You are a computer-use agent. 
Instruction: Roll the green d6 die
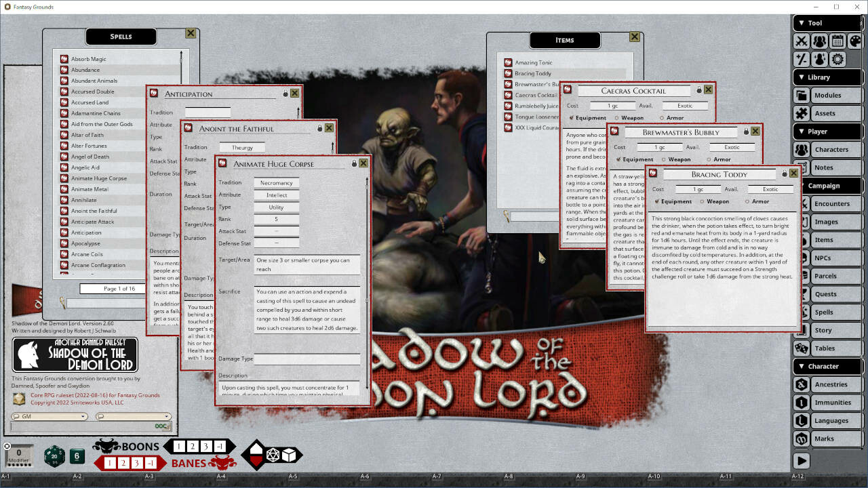77,455
